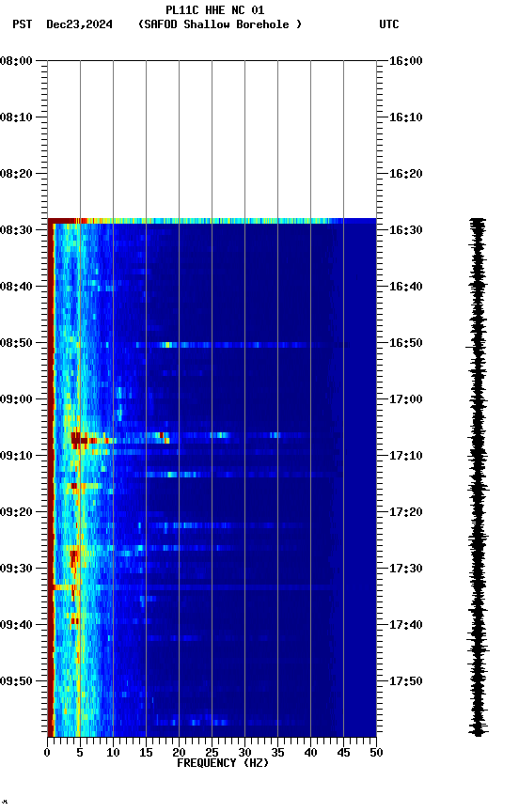Click the 08:40 PST time label
Screen dimensions: 519x812
[x=16, y=287]
